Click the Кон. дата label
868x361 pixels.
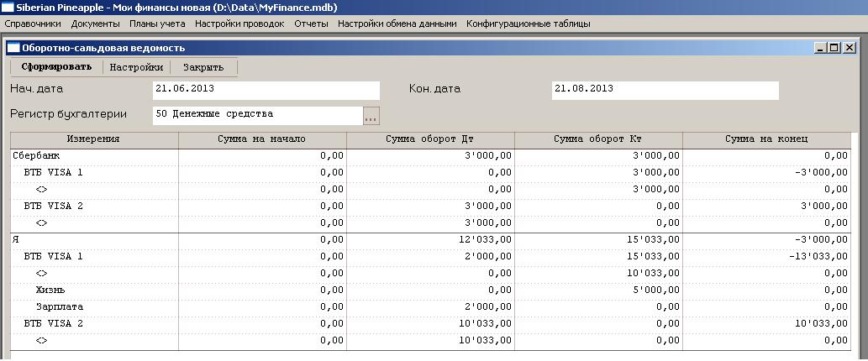(x=434, y=89)
